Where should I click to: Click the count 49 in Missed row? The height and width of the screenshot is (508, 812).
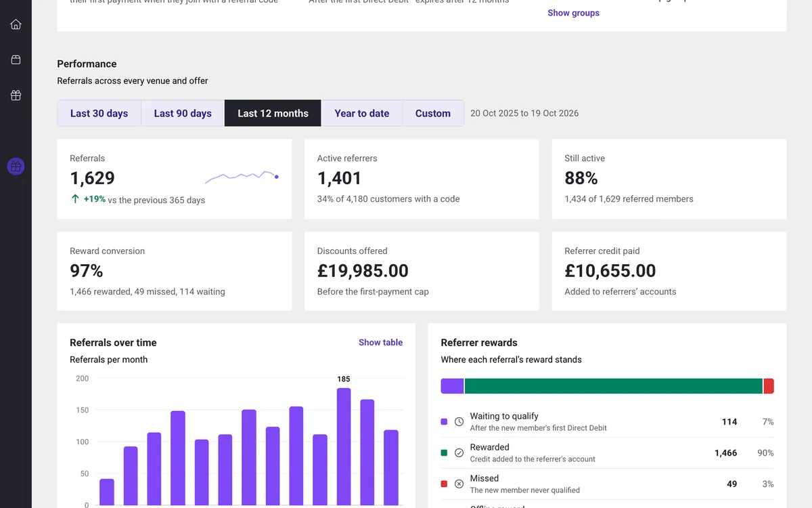tap(732, 484)
